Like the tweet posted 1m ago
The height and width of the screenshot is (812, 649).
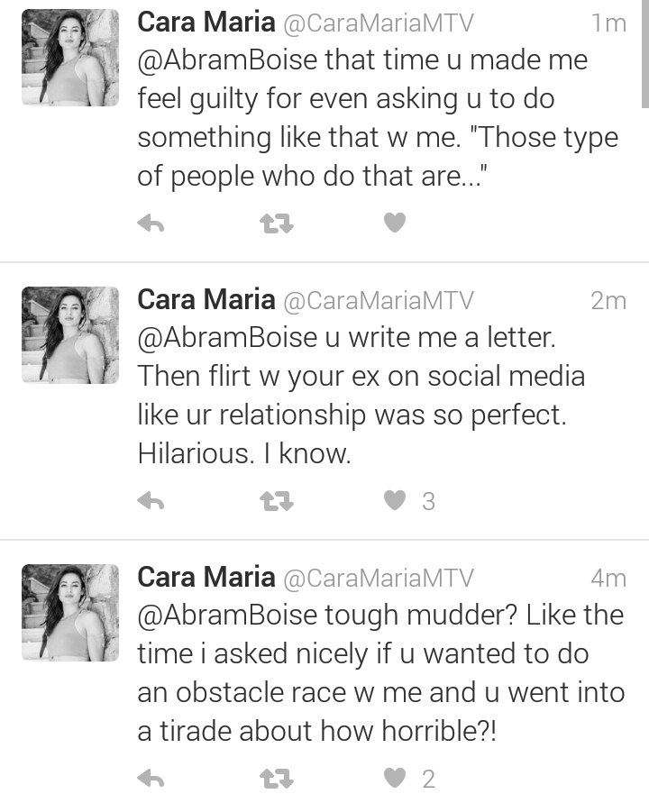pyautogui.click(x=395, y=223)
